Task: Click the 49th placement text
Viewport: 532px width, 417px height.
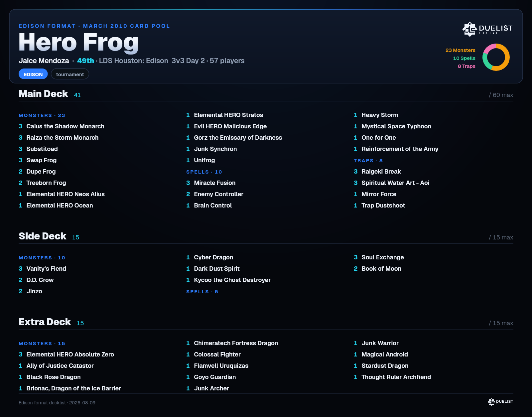Action: pyautogui.click(x=85, y=61)
